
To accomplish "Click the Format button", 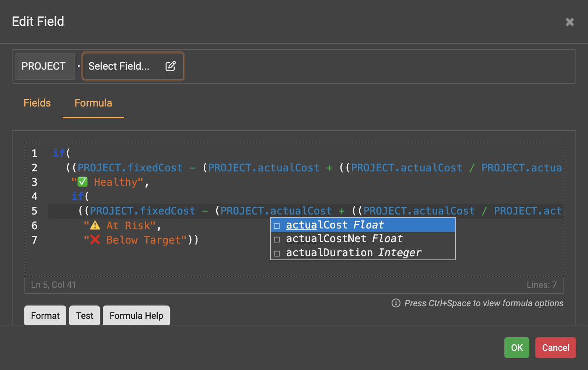I will coord(45,315).
